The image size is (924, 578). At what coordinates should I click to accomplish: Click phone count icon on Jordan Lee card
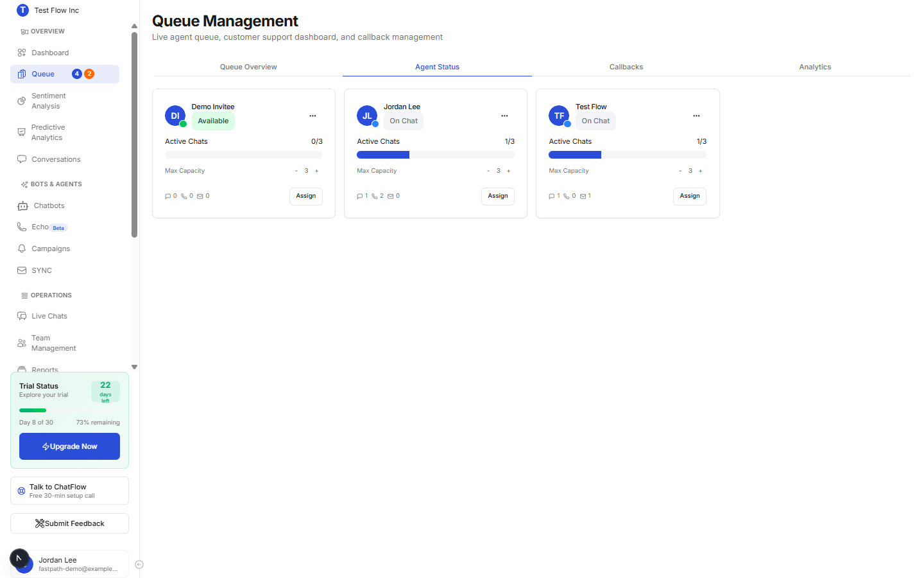pyautogui.click(x=375, y=197)
